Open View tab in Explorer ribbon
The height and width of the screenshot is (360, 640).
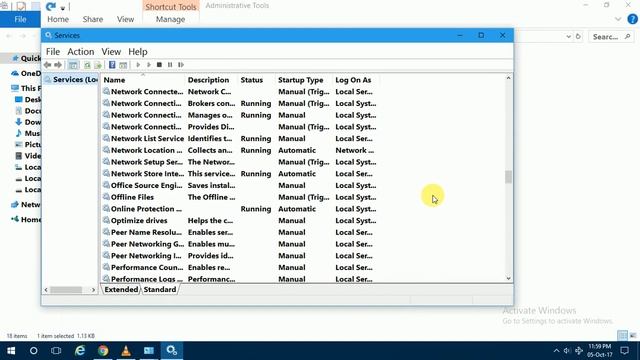[125, 19]
